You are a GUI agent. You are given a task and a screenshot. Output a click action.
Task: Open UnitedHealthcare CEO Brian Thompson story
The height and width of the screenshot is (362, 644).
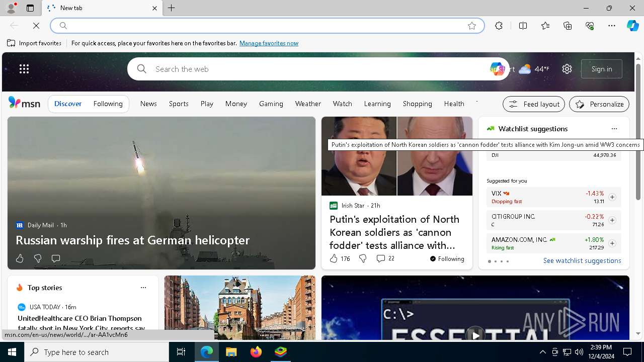[x=82, y=323]
